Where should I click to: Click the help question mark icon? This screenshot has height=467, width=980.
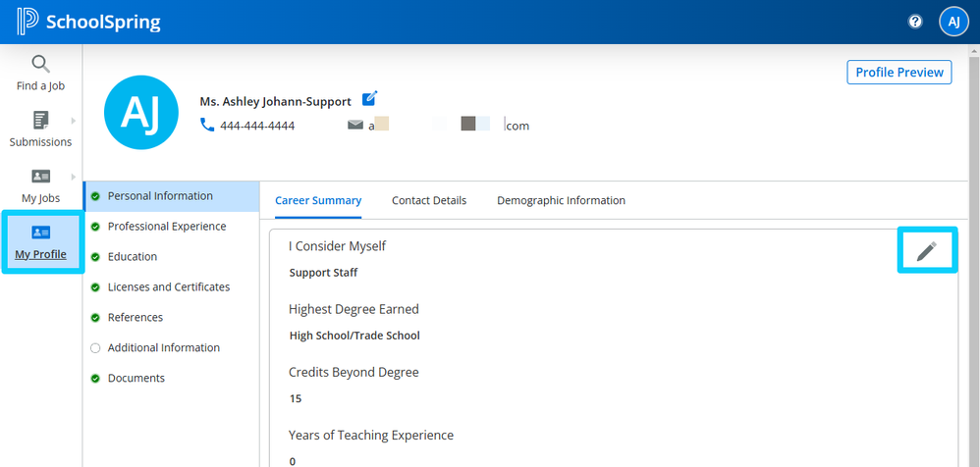pyautogui.click(x=915, y=22)
